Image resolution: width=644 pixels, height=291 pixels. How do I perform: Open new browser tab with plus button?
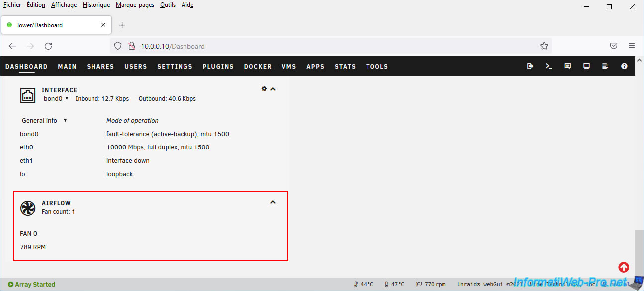[x=122, y=25]
